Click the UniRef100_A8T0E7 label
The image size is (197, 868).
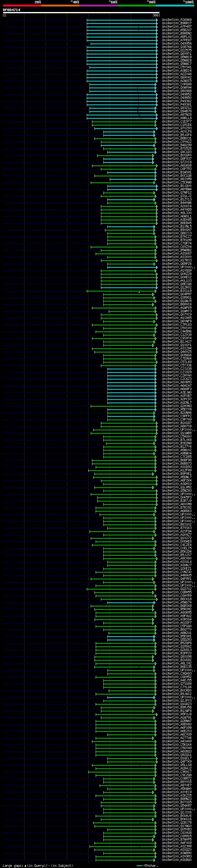177,785
